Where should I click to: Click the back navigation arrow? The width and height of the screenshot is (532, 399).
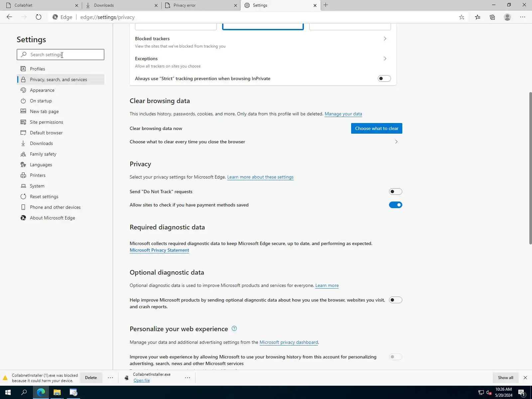[9, 17]
